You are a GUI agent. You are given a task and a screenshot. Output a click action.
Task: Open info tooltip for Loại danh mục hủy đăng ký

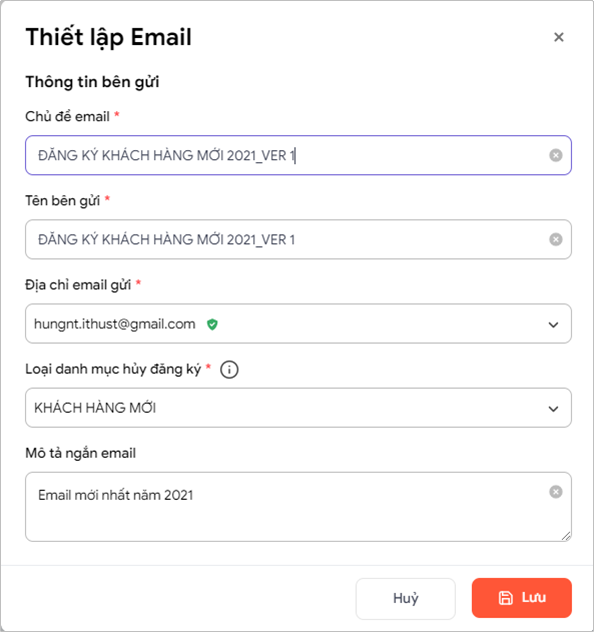coord(229,369)
